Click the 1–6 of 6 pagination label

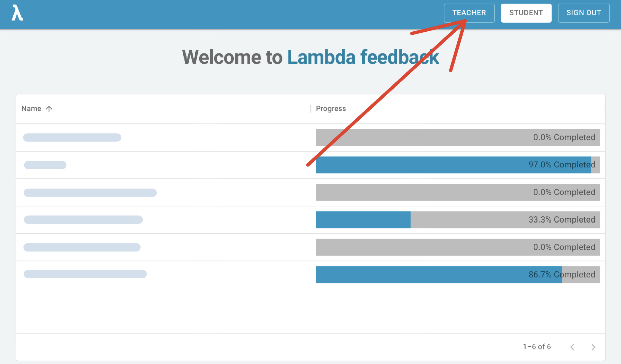537,347
